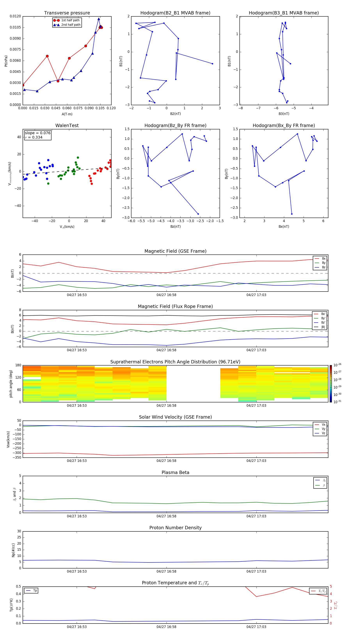351x644 pixels.
Task: Click the Vx entry in velocity legend
Action: (x=320, y=425)
